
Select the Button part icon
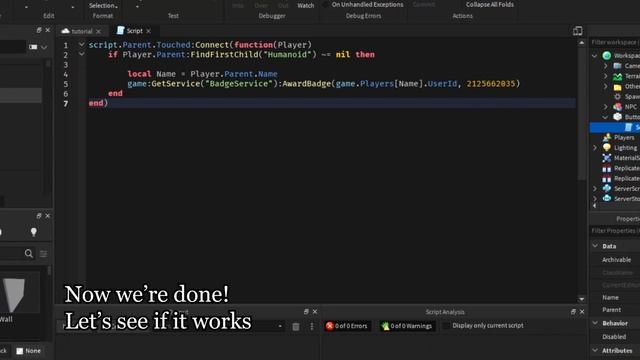(618, 117)
